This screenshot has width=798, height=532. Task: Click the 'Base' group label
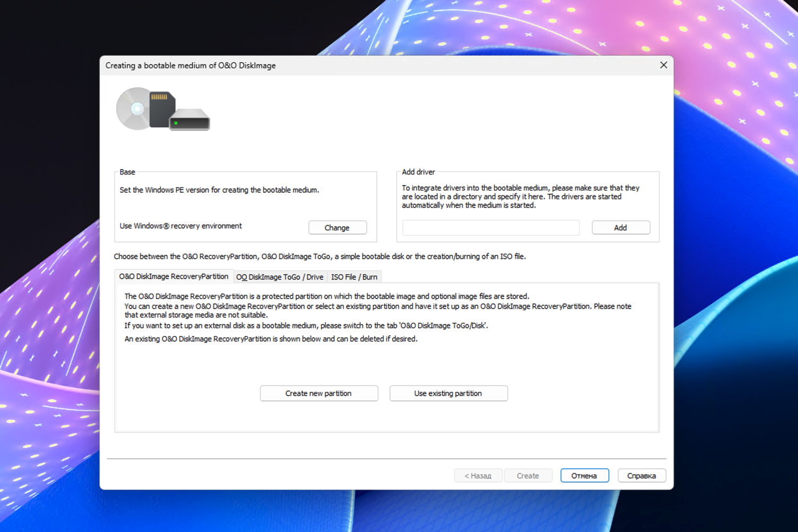(x=127, y=172)
